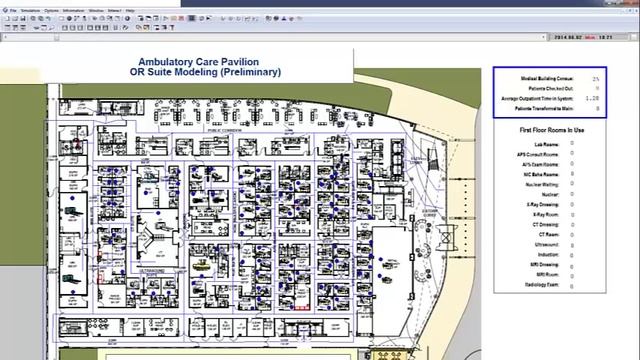Viewport: 640px width, 360px height.
Task: Click the dark blue square toolbar icon
Action: (x=191, y=18)
